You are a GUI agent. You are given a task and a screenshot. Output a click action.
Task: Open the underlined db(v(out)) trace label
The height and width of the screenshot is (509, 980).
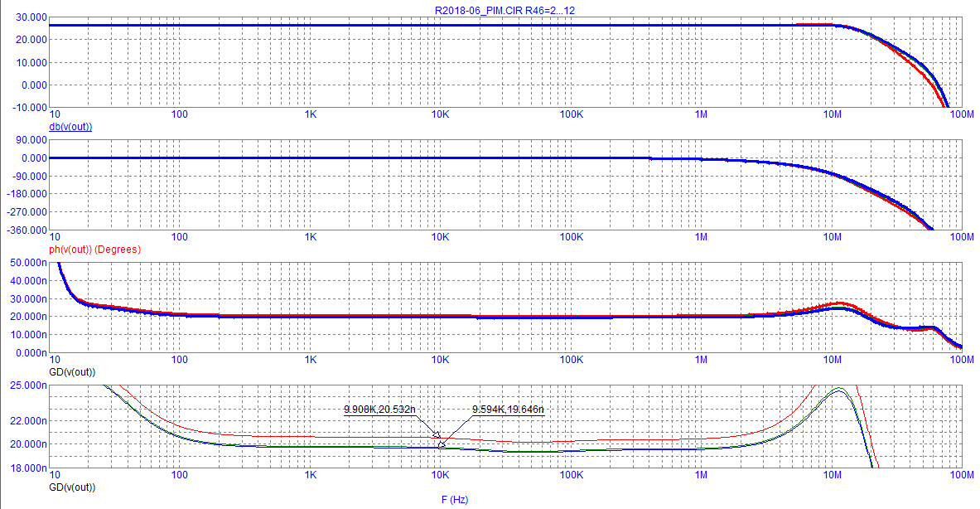coord(70,127)
